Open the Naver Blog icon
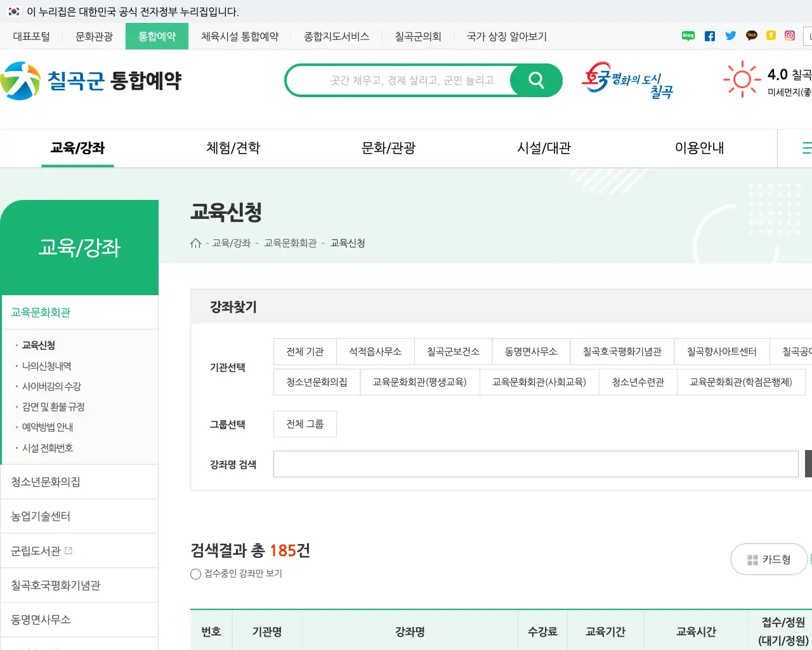Viewport: 812px width, 650px height. click(x=688, y=36)
